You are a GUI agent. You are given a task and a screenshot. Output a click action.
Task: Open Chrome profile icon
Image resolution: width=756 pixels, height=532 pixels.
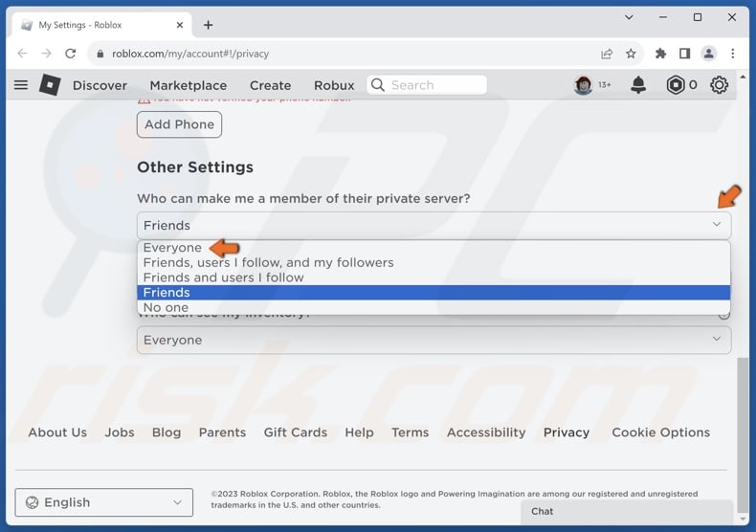[709, 54]
